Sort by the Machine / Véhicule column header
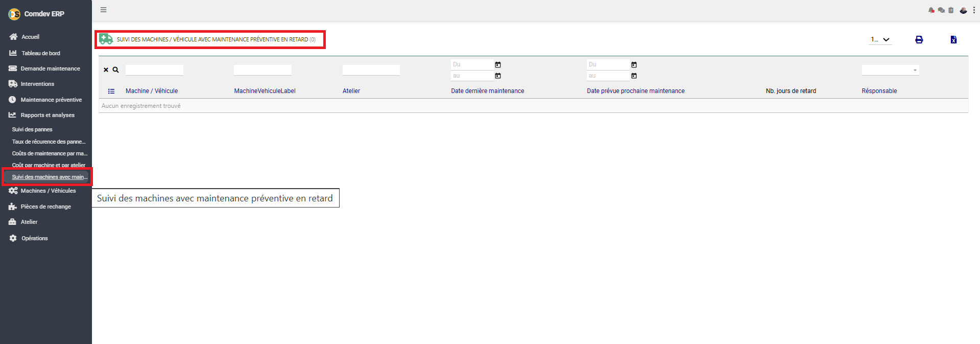The height and width of the screenshot is (344, 980). [x=152, y=91]
